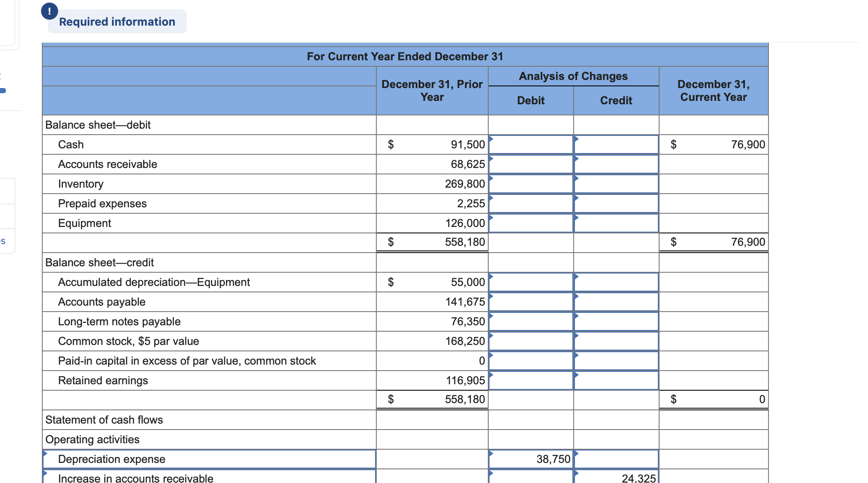Viewport: 868px width, 483px height.
Task: Open Increase in accounts receivable dropdown
Action: coord(209,477)
